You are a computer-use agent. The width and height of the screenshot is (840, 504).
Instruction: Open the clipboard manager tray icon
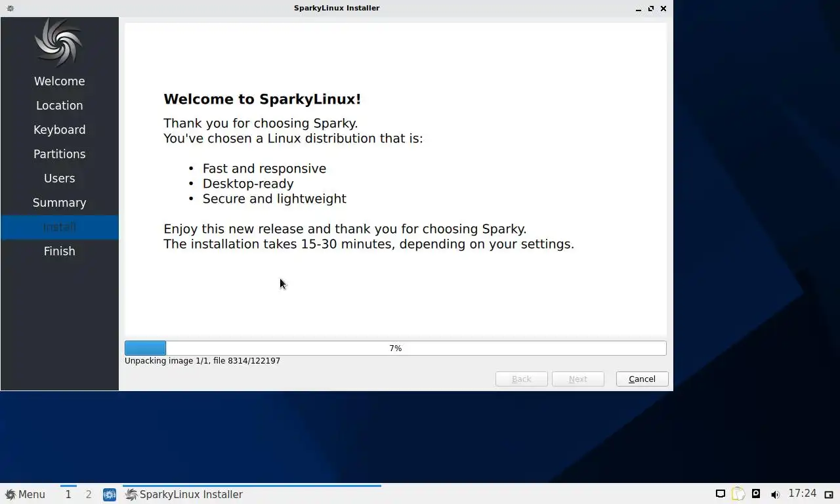pos(738,494)
